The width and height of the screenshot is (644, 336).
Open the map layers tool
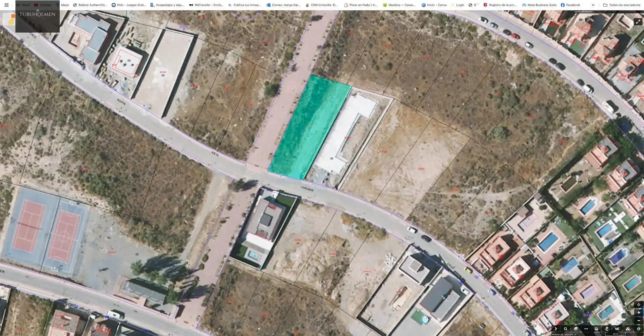point(576,329)
